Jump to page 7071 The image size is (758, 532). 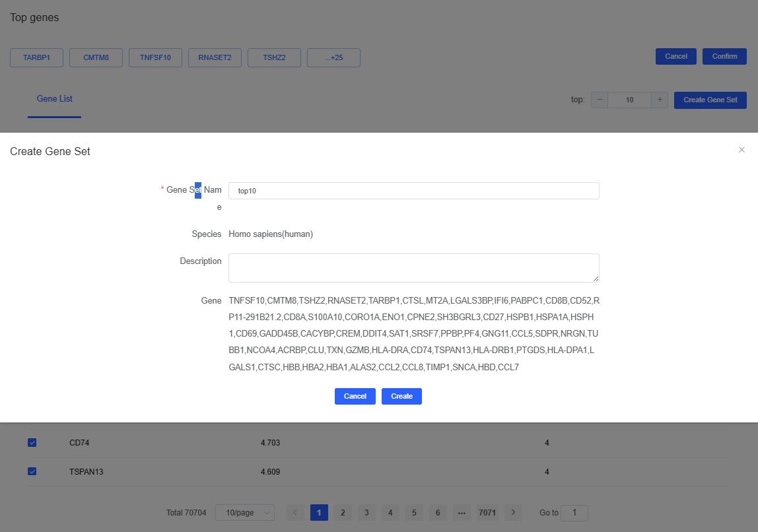(x=487, y=512)
